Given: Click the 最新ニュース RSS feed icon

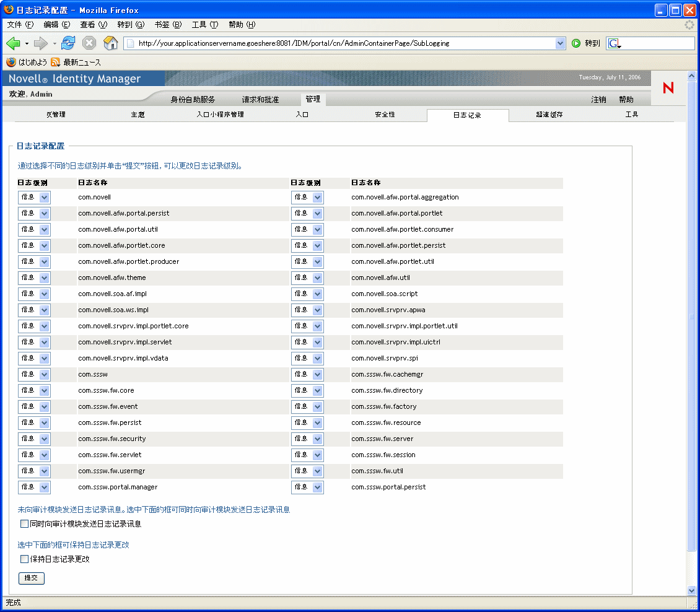Looking at the screenshot, I should [55, 62].
